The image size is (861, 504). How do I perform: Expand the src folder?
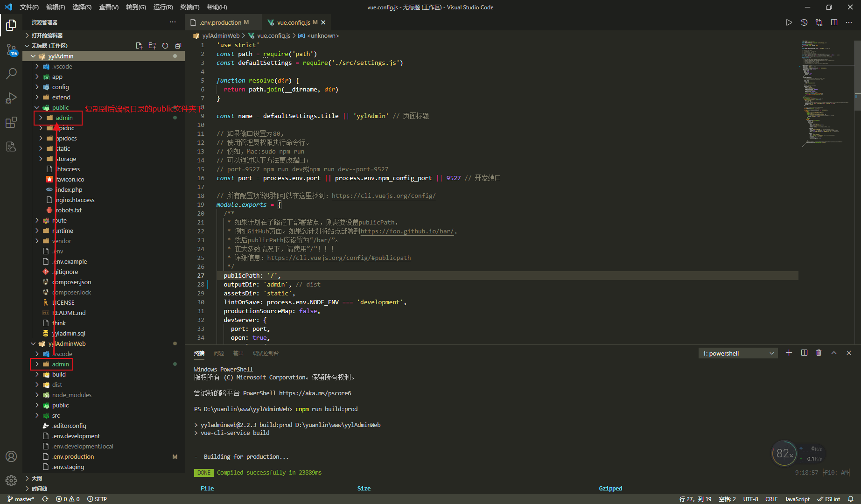[56, 415]
